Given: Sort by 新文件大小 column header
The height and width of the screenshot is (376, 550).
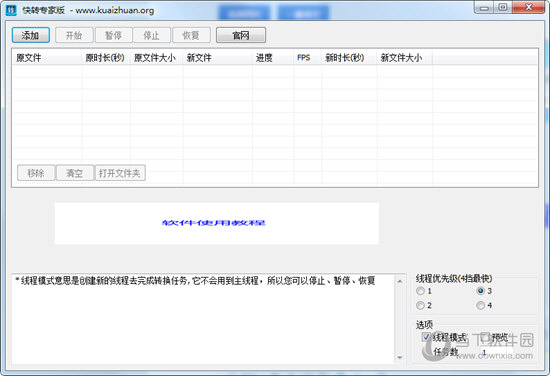Looking at the screenshot, I should 405,58.
